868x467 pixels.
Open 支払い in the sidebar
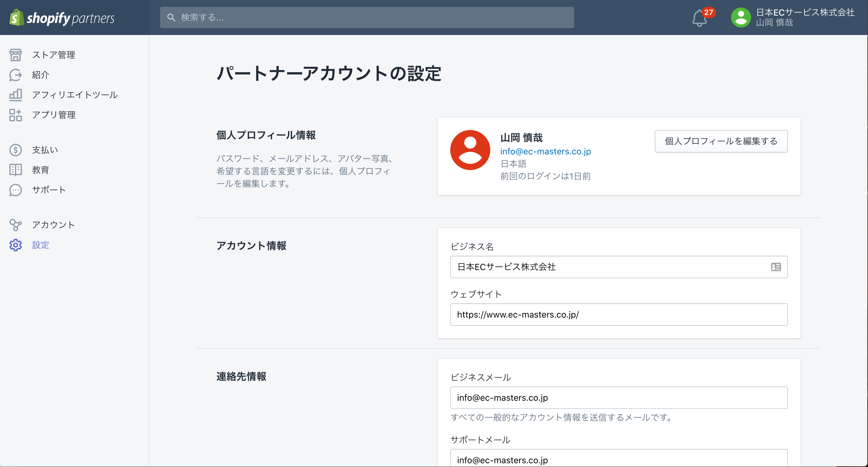coord(45,150)
